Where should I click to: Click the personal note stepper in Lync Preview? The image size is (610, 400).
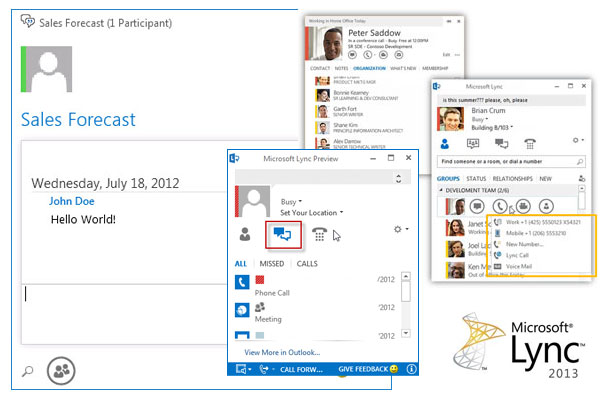[x=398, y=179]
